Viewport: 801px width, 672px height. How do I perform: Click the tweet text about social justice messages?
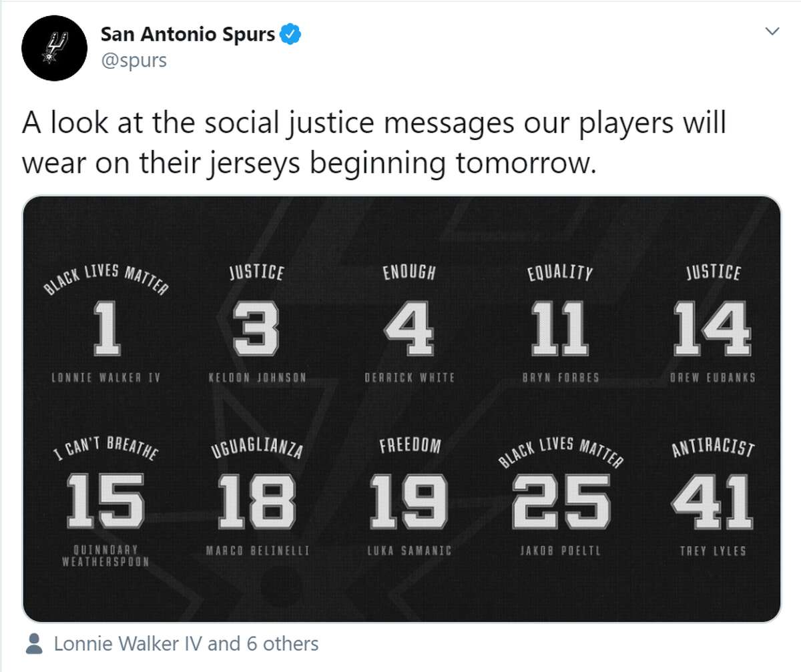pyautogui.click(x=374, y=143)
